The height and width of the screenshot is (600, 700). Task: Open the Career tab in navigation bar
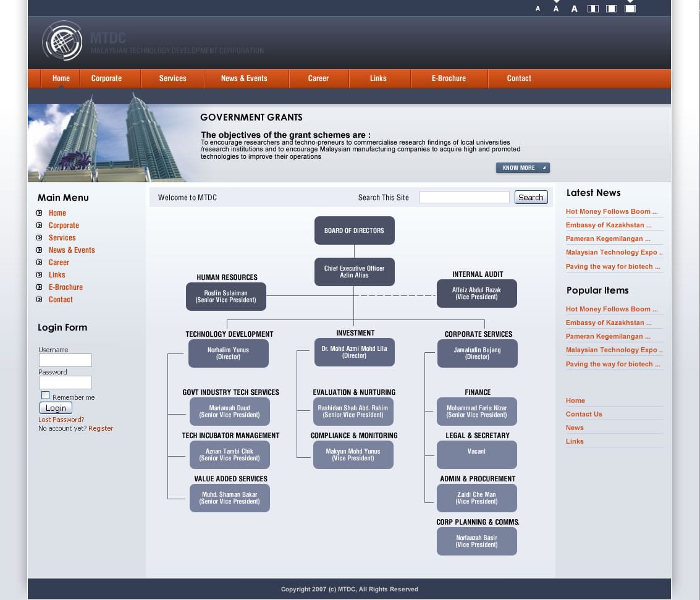click(x=318, y=78)
